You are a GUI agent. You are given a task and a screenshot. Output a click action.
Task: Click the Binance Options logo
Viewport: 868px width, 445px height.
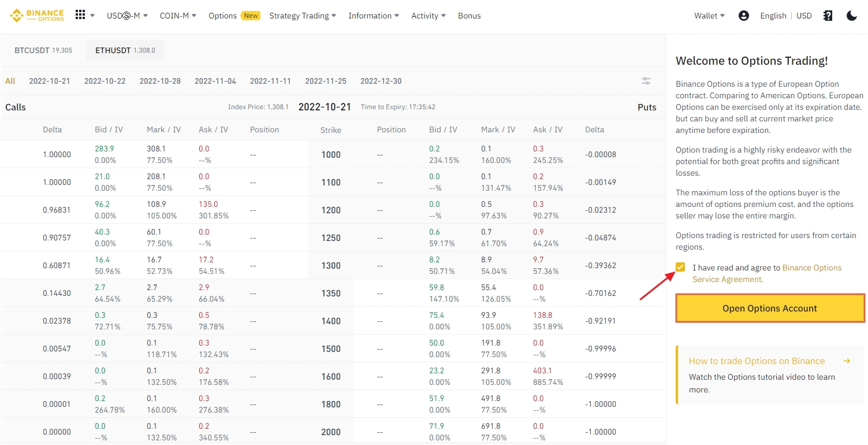37,16
